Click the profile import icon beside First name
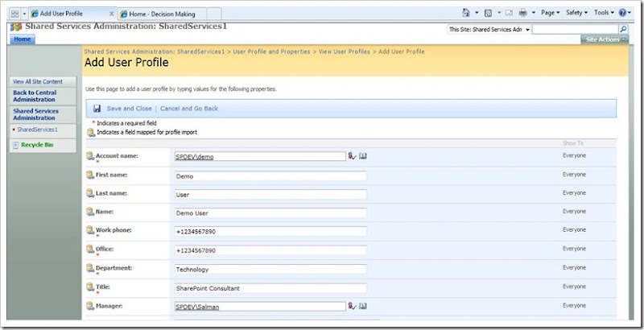This screenshot has height=330, width=644. (90, 175)
